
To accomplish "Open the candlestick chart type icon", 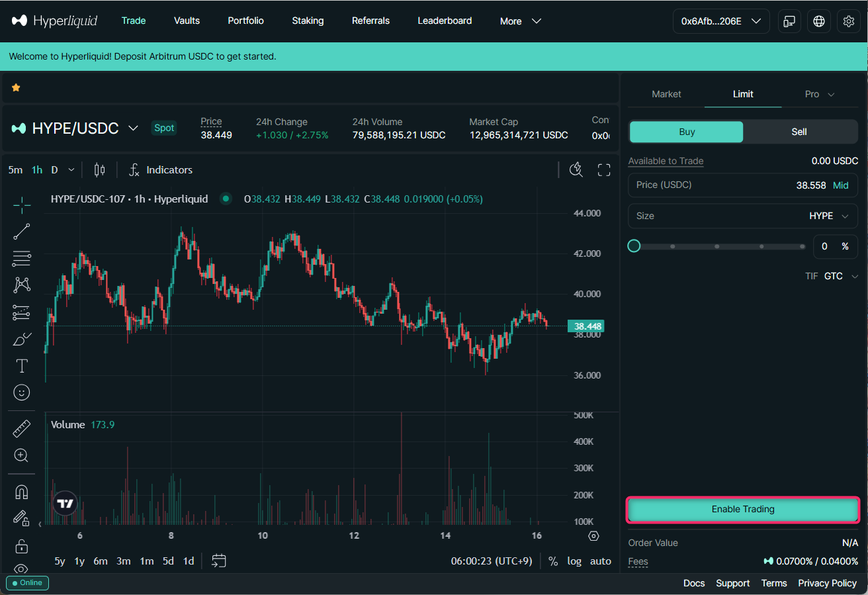I will [100, 170].
